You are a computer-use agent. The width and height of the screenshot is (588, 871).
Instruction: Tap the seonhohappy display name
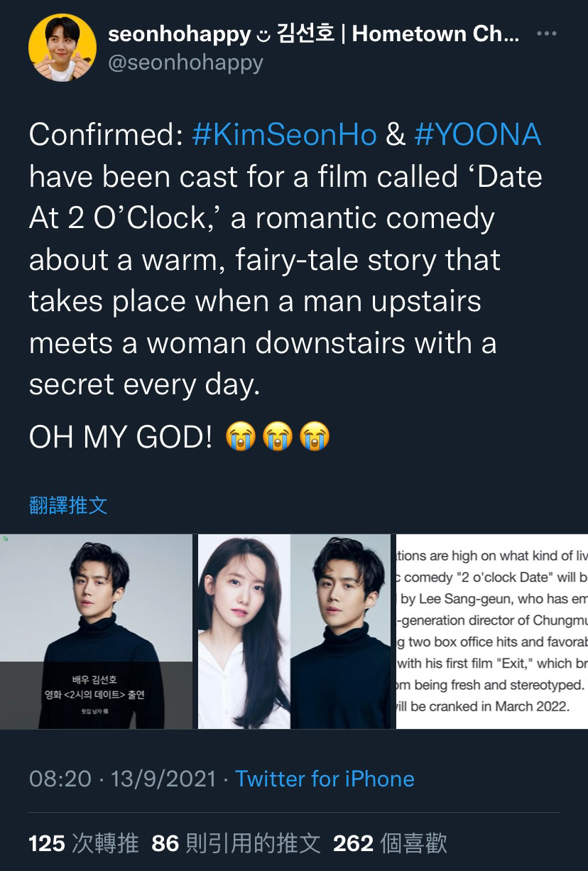tap(313, 33)
